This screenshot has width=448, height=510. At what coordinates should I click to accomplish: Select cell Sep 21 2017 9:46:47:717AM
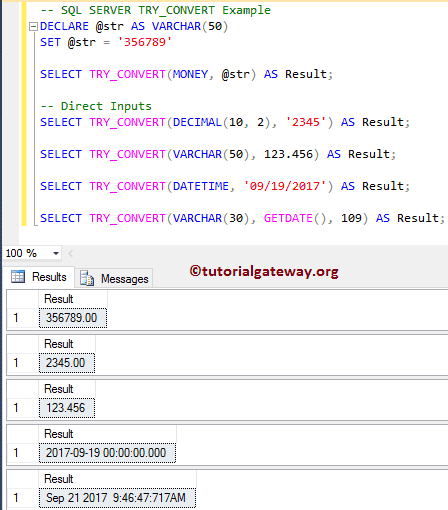[x=117, y=498]
